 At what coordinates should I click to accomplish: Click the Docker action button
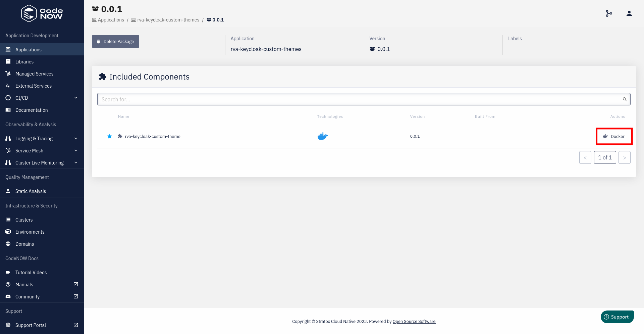click(614, 136)
